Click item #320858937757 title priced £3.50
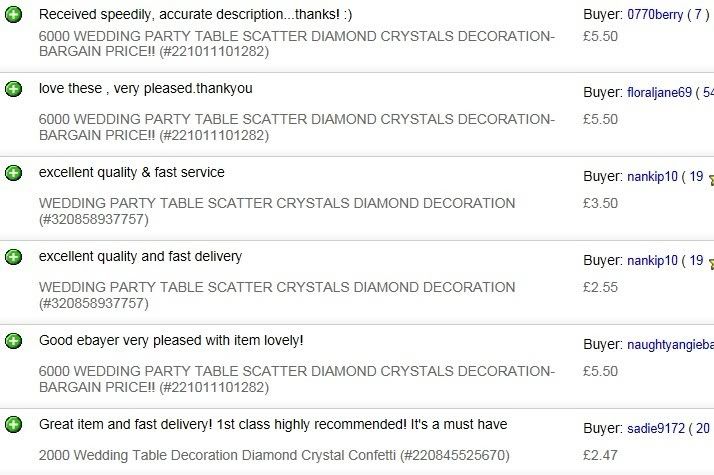Screen dimensions: 714x475 tap(277, 211)
